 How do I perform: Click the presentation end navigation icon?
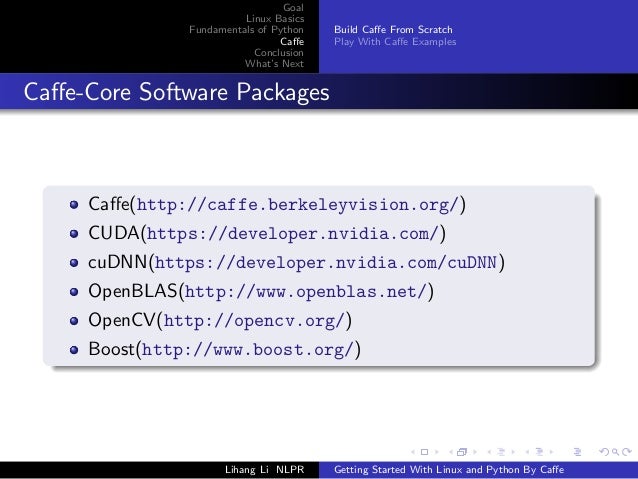tap(577, 452)
